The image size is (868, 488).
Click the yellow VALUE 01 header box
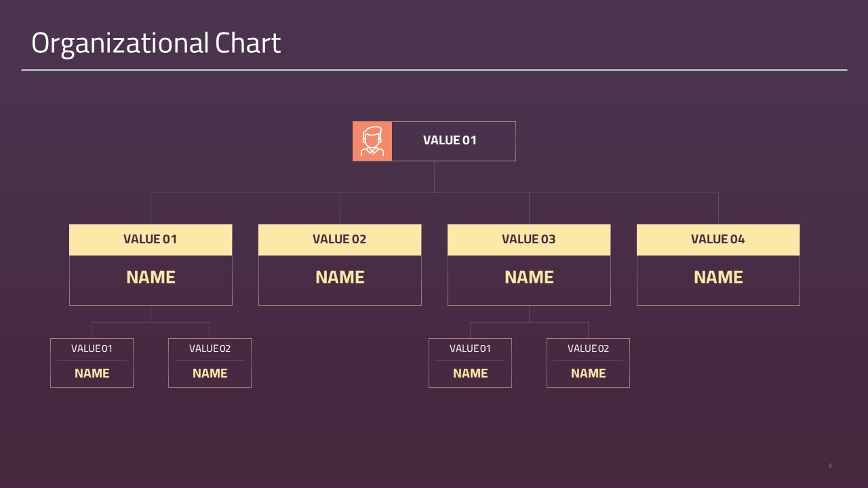click(151, 240)
